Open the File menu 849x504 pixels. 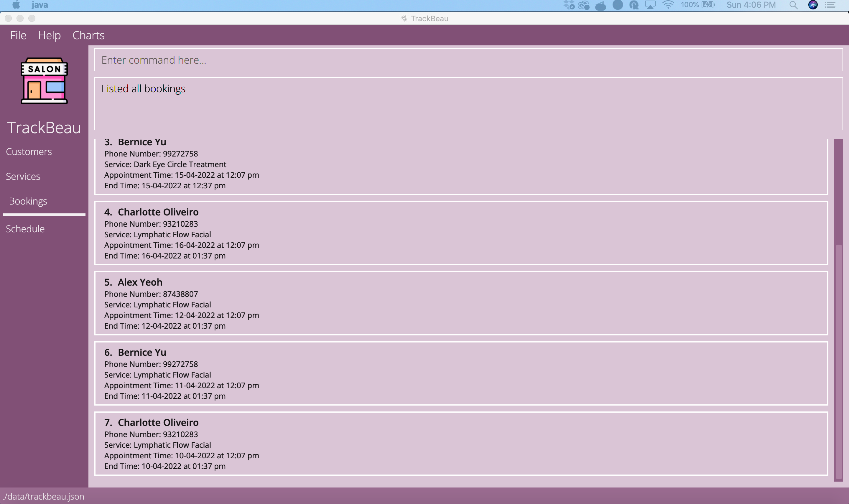point(18,35)
